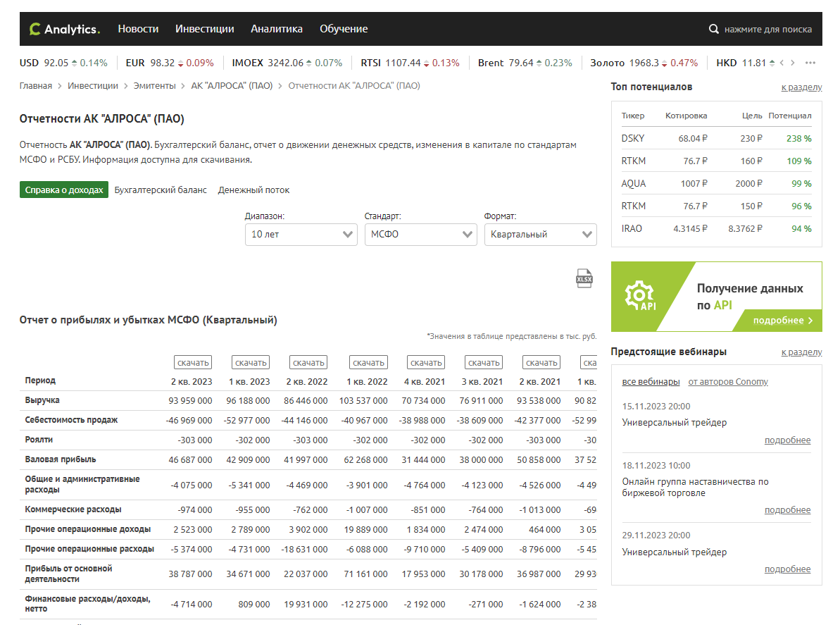Open the API gear icon banner
The image size is (840, 625).
click(639, 295)
